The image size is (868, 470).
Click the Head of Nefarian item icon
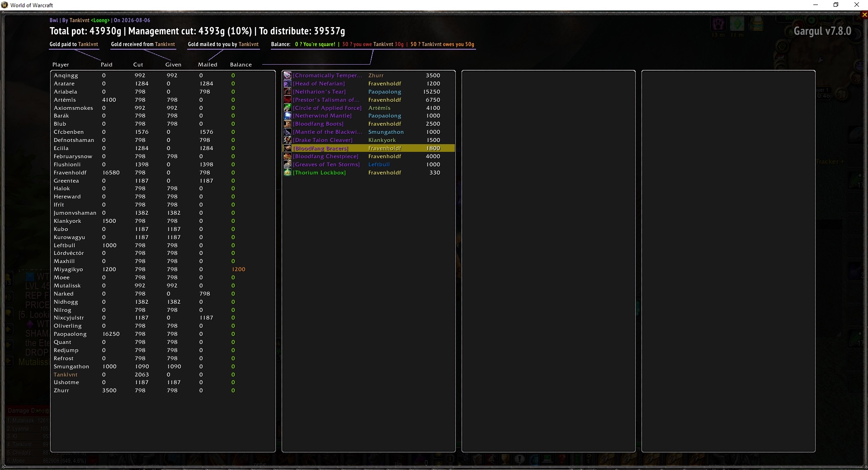click(x=288, y=84)
